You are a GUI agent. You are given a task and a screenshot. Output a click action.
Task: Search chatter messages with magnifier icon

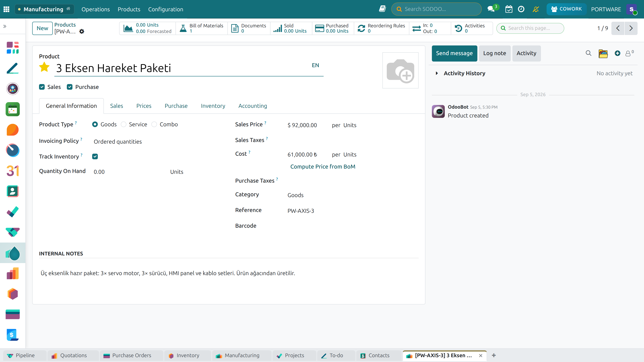coord(588,53)
